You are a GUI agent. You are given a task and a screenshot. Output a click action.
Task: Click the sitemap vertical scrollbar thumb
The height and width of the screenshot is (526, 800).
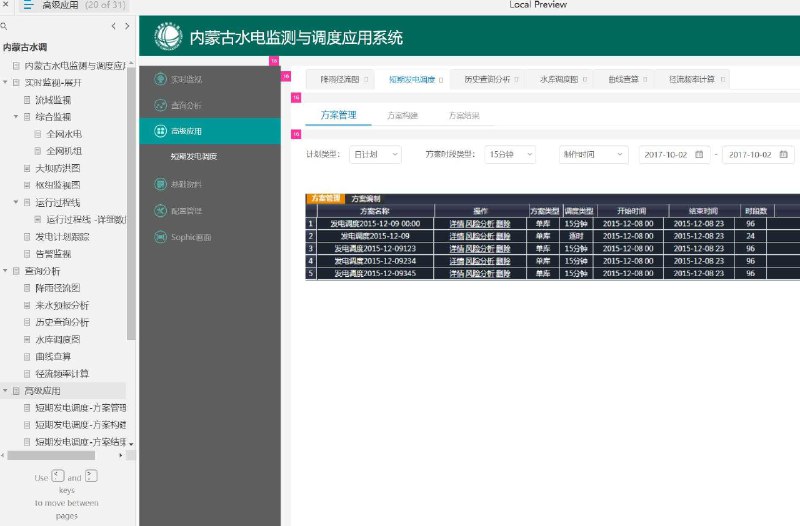(x=131, y=203)
